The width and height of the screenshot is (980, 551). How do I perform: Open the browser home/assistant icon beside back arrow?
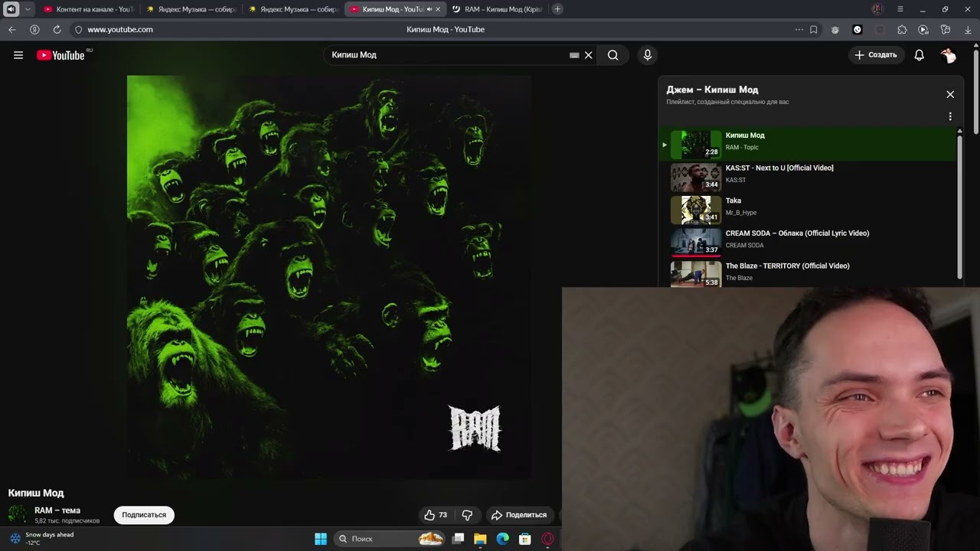coord(34,30)
